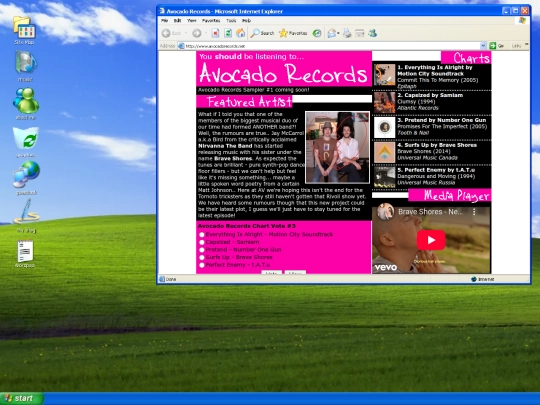
Task: Click the Forward arrow button
Action: coord(197,33)
